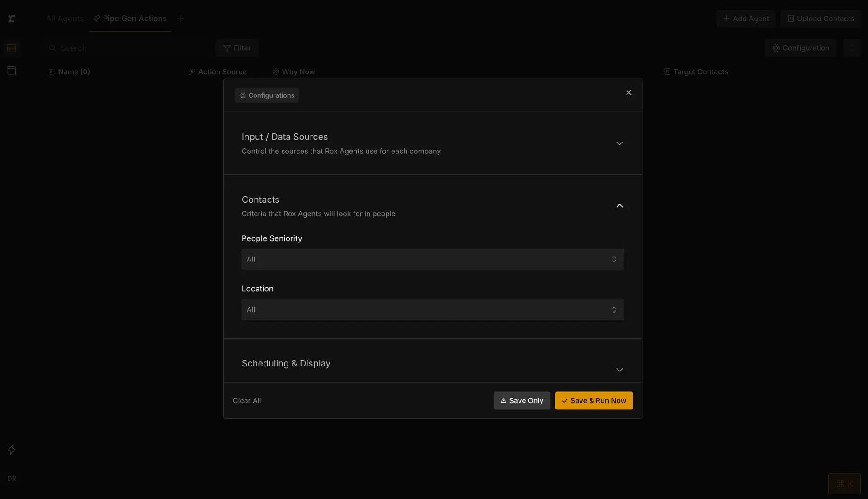Open the calendar icon in sidebar
The image size is (868, 499).
pyautogui.click(x=12, y=70)
